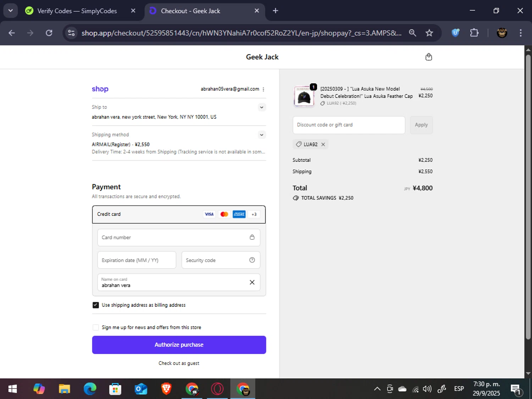
Task: Switch the ESP keyboard language indicator
Action: coord(459,389)
